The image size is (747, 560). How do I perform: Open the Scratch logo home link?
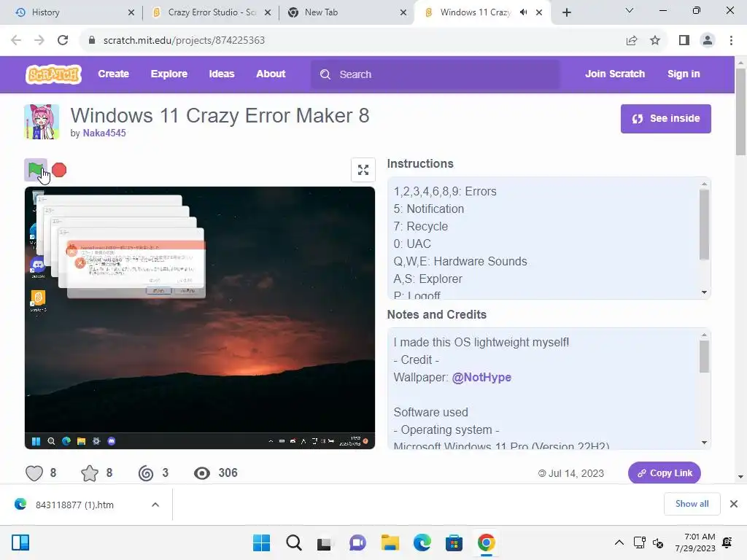coord(53,74)
